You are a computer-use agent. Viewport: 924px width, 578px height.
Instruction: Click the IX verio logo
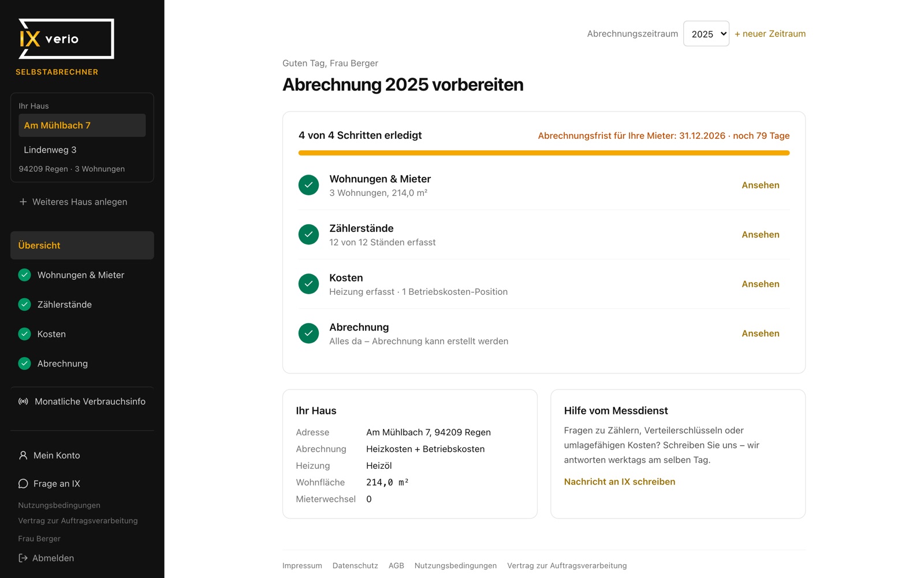pyautogui.click(x=66, y=39)
